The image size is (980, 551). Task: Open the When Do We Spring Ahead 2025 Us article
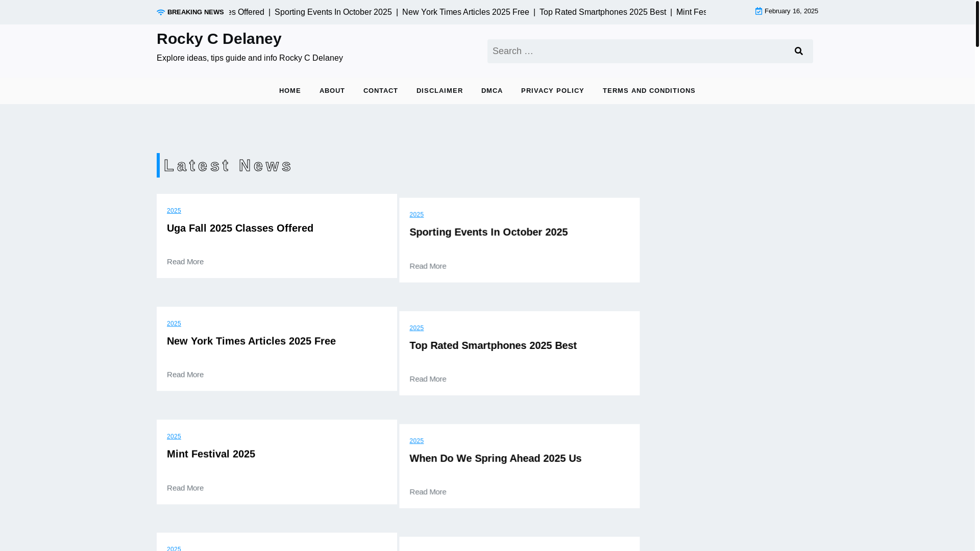[495, 458]
